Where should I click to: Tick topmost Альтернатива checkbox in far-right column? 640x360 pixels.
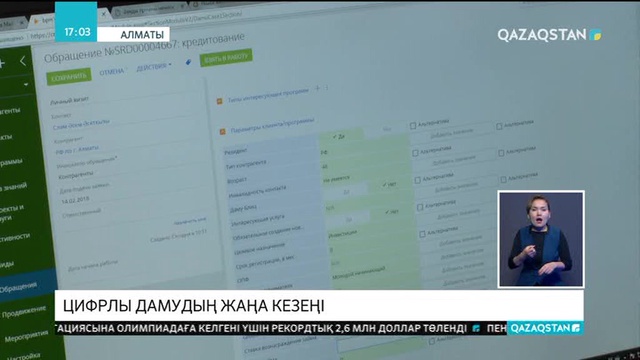click(x=499, y=126)
